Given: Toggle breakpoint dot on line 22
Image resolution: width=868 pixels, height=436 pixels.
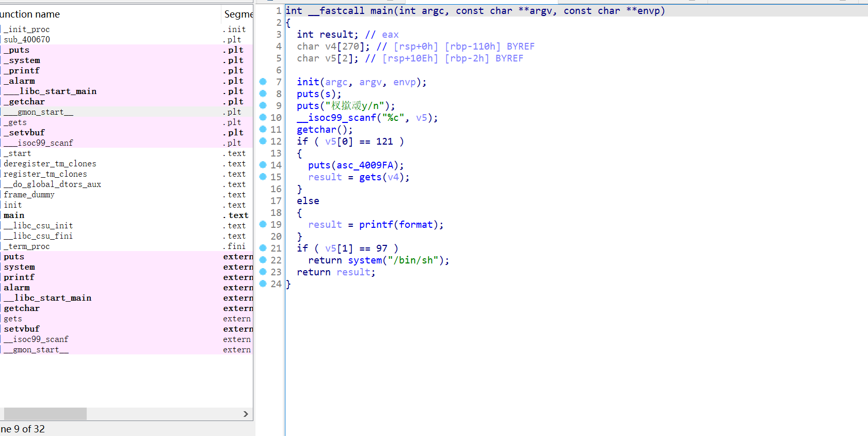Looking at the screenshot, I should [263, 260].
